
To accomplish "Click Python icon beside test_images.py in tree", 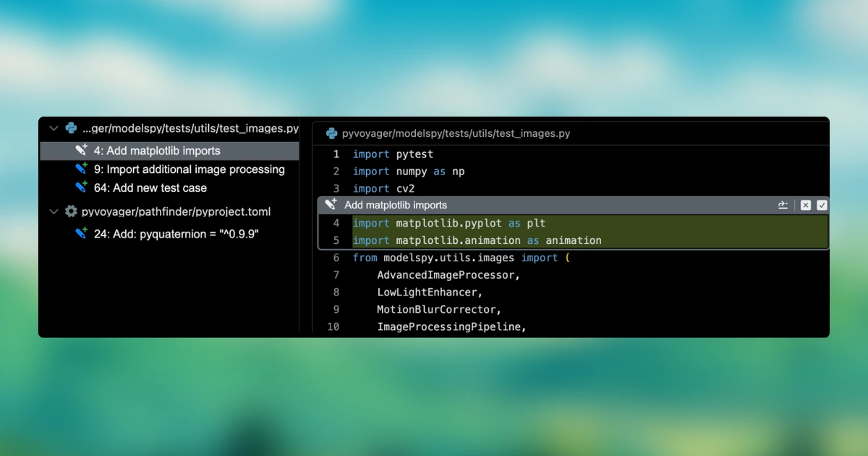I will tap(71, 128).
